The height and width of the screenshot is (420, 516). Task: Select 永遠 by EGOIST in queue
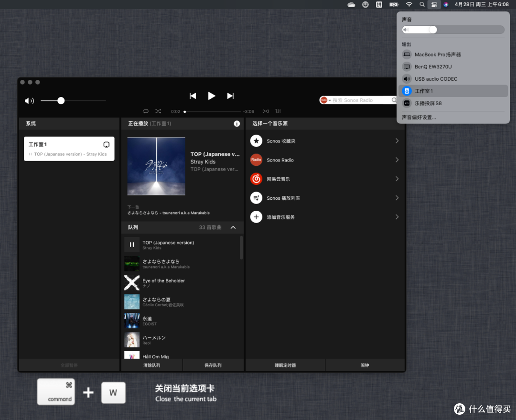tap(182, 321)
